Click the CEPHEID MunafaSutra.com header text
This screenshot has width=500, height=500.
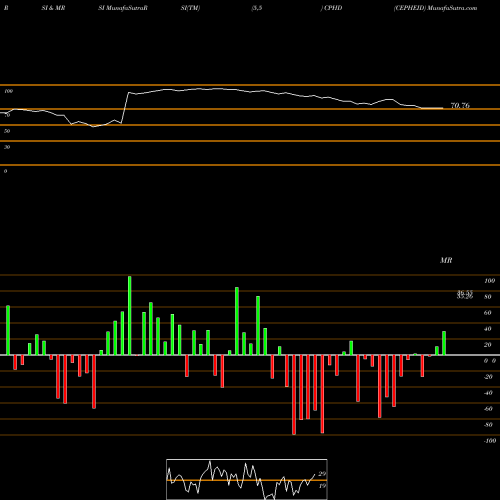pyautogui.click(x=435, y=8)
